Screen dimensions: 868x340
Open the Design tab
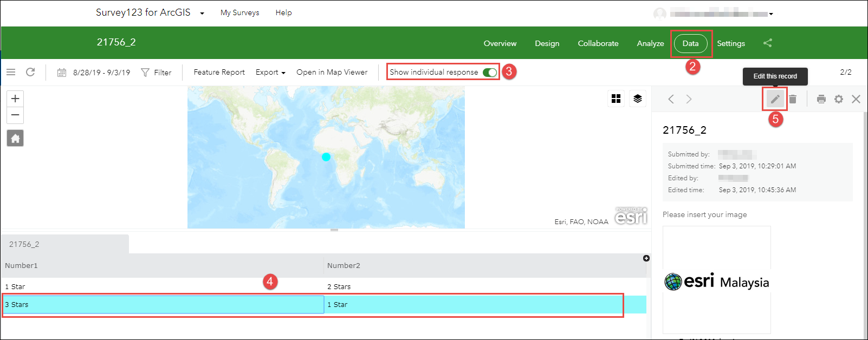pos(547,43)
